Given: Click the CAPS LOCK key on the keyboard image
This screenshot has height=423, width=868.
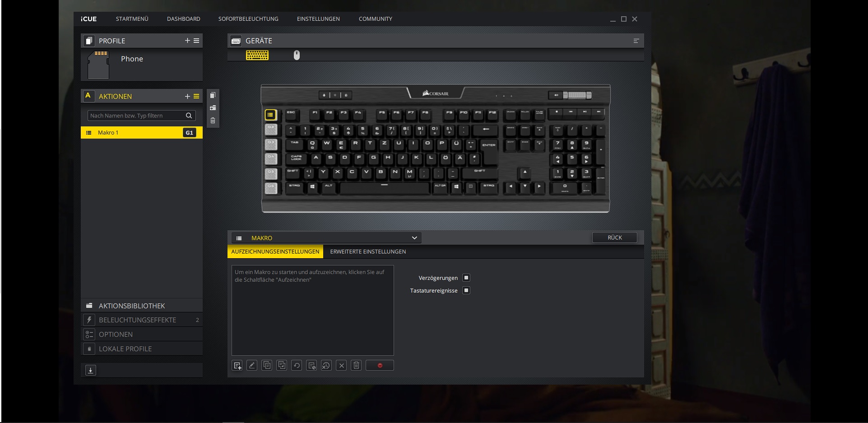Looking at the screenshot, I should tap(297, 158).
